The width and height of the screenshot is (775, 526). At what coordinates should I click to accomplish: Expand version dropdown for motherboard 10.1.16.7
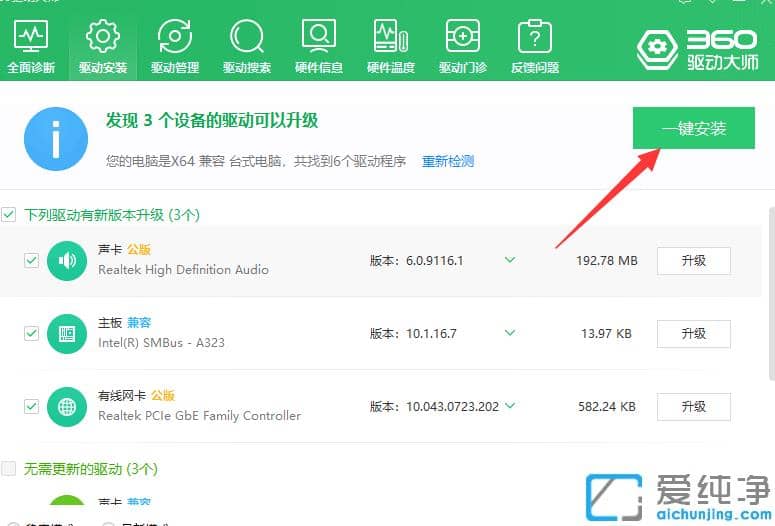point(510,333)
